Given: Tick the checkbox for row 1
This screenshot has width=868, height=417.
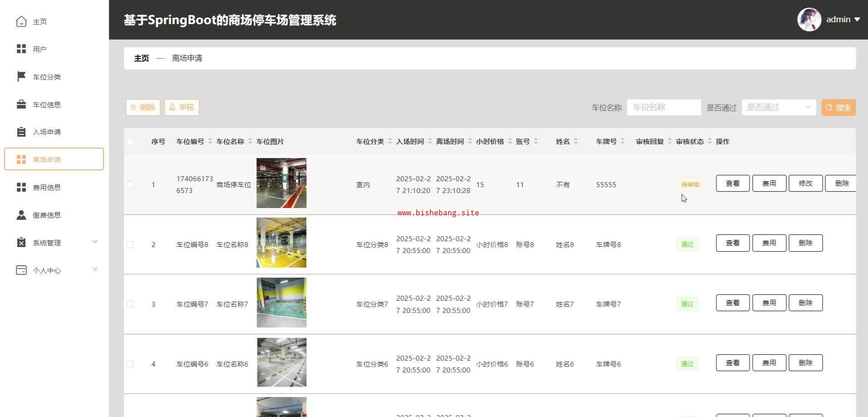Looking at the screenshot, I should [x=130, y=184].
